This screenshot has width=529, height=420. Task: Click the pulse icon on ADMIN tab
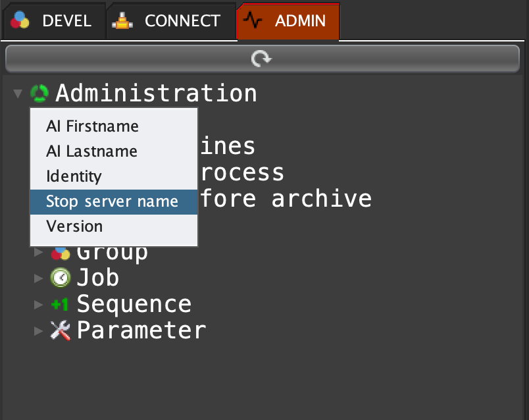pos(253,21)
